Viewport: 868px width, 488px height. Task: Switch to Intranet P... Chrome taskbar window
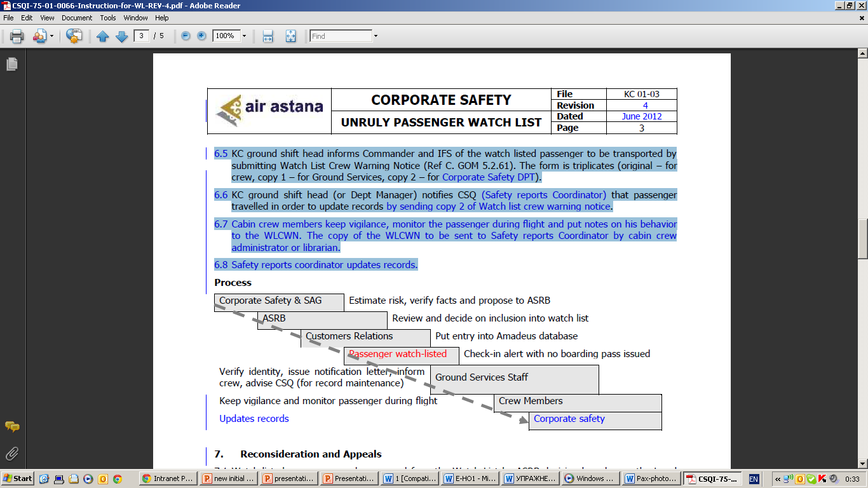tap(168, 478)
